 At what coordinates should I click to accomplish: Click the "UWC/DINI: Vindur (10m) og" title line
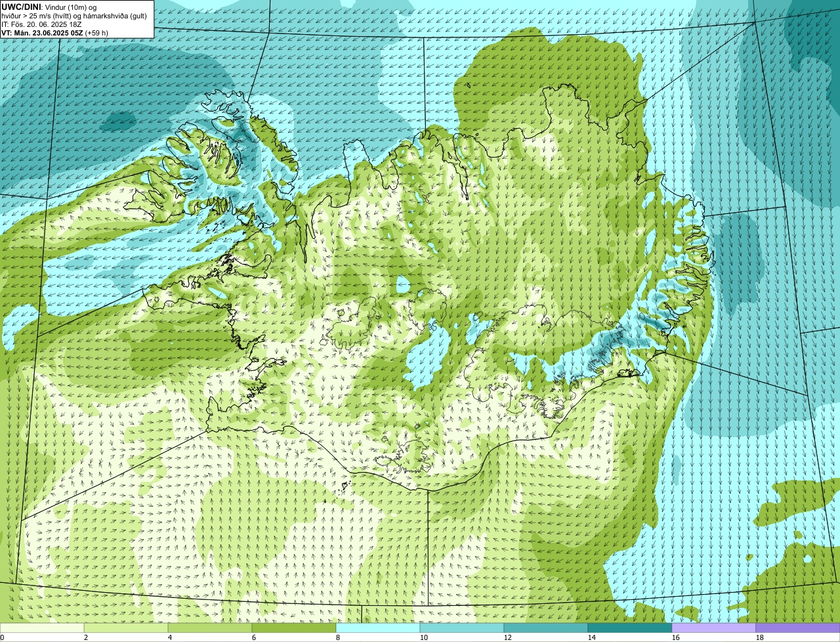pyautogui.click(x=49, y=7)
